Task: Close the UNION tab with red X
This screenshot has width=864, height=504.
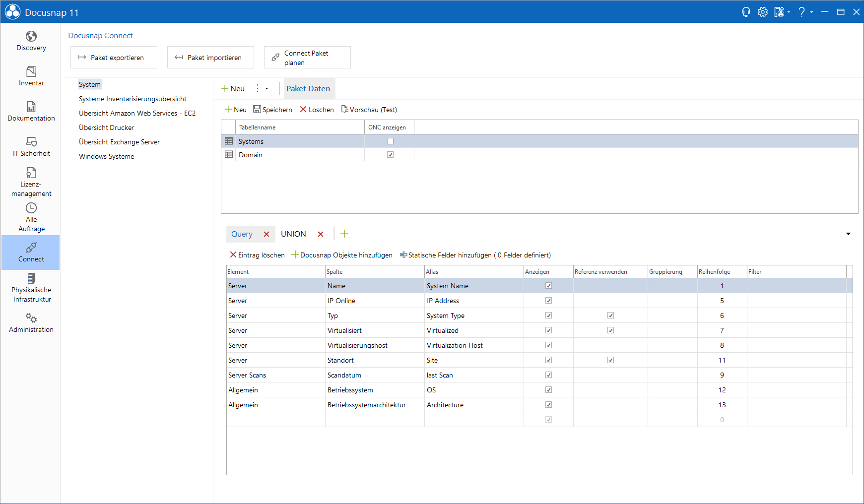Action: click(x=321, y=234)
